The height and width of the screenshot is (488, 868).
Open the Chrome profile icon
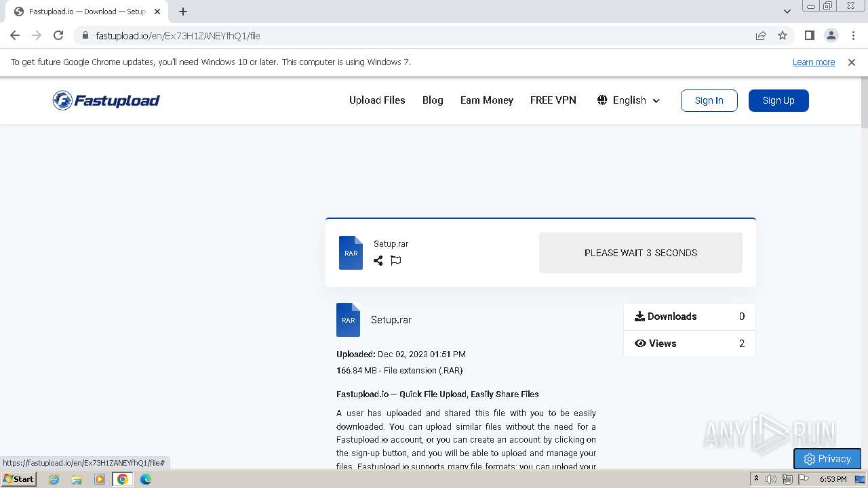[x=831, y=35]
